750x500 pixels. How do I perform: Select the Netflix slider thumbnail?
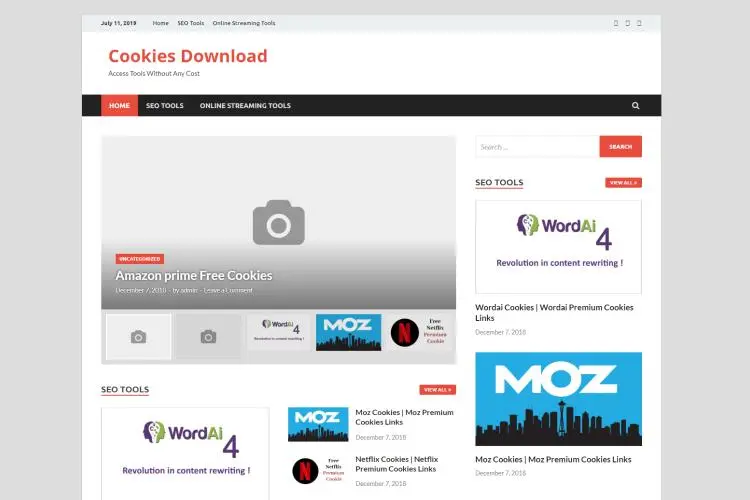419,332
